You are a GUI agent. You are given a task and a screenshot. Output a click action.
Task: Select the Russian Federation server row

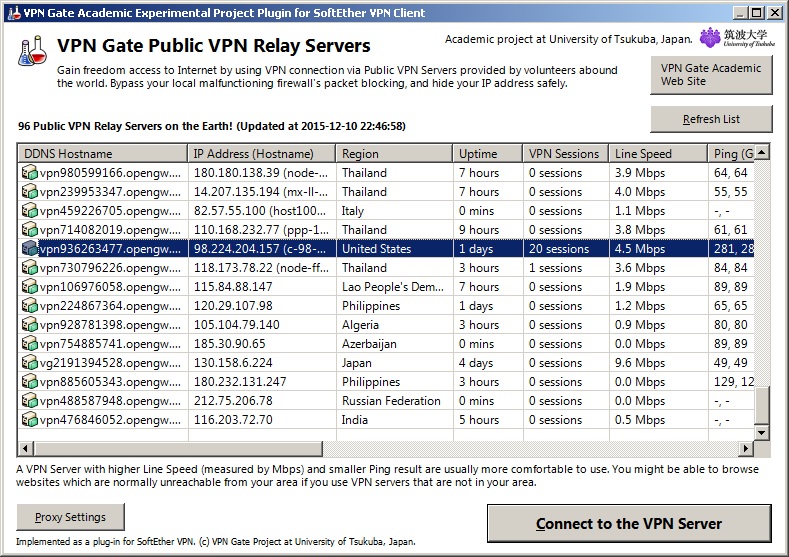pos(386,401)
